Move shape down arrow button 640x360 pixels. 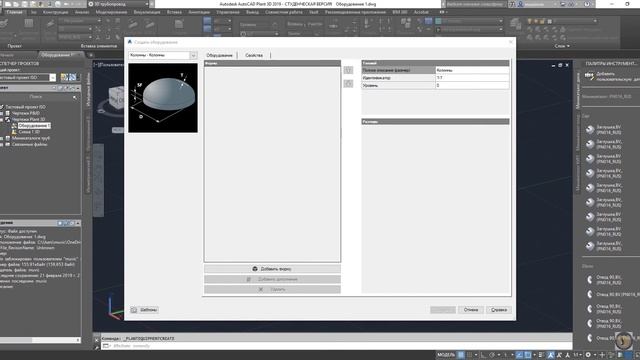coord(348,83)
